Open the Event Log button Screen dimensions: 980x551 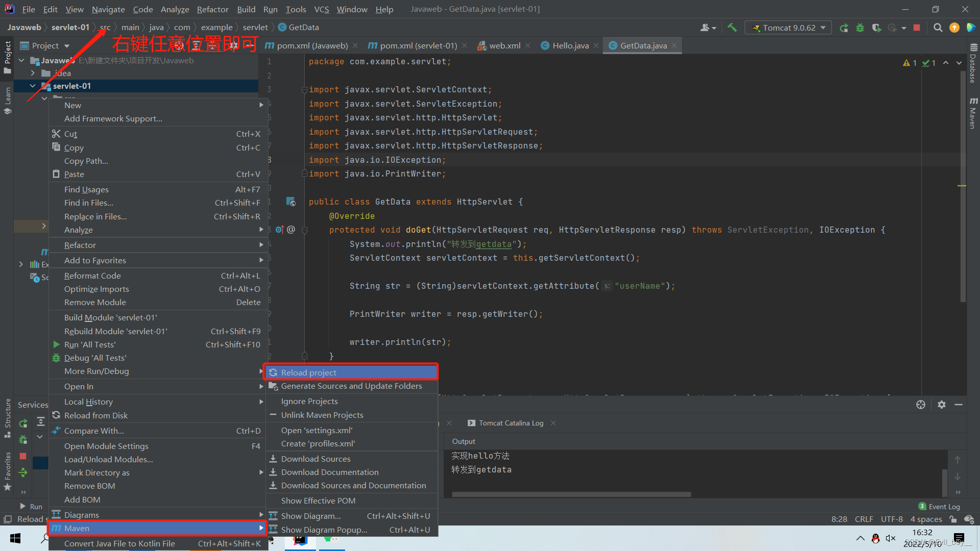939,507
